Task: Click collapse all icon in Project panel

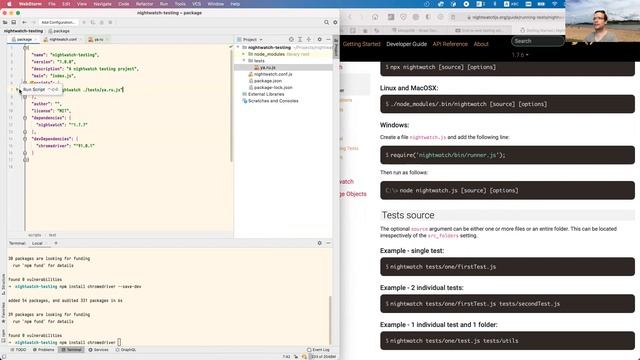Action: pyautogui.click(x=309, y=40)
